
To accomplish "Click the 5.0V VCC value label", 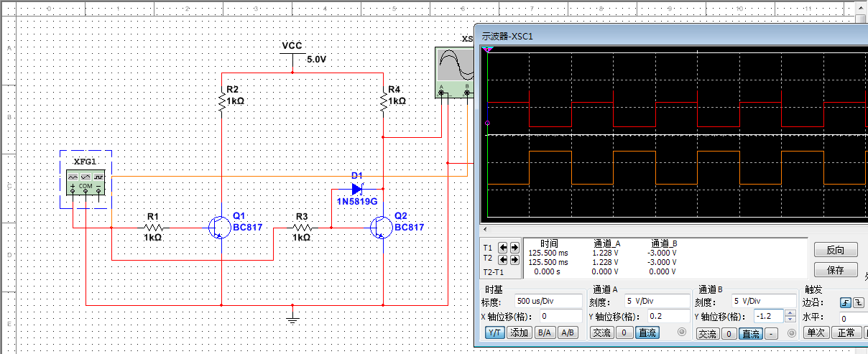I will click(x=316, y=60).
